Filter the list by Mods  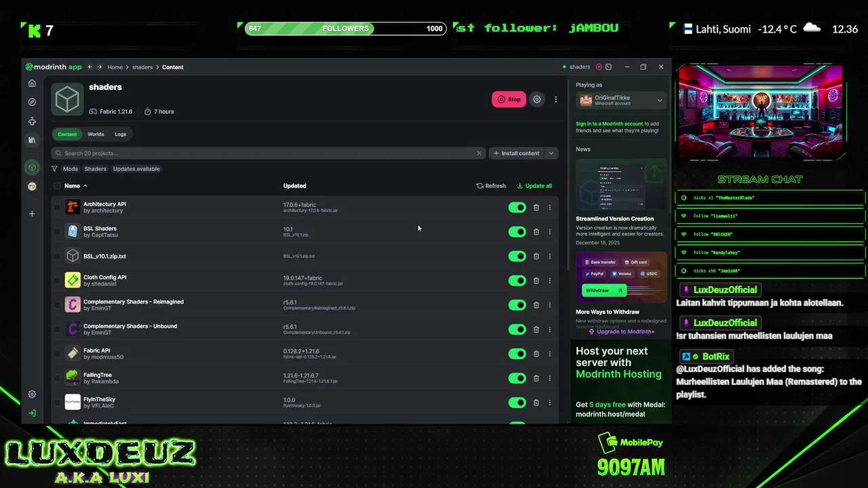[x=71, y=169]
